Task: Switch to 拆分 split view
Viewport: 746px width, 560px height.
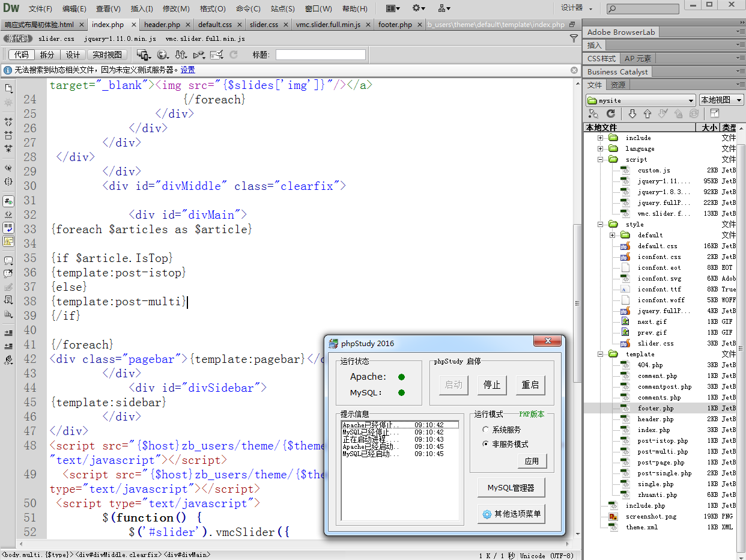Action: [47, 55]
